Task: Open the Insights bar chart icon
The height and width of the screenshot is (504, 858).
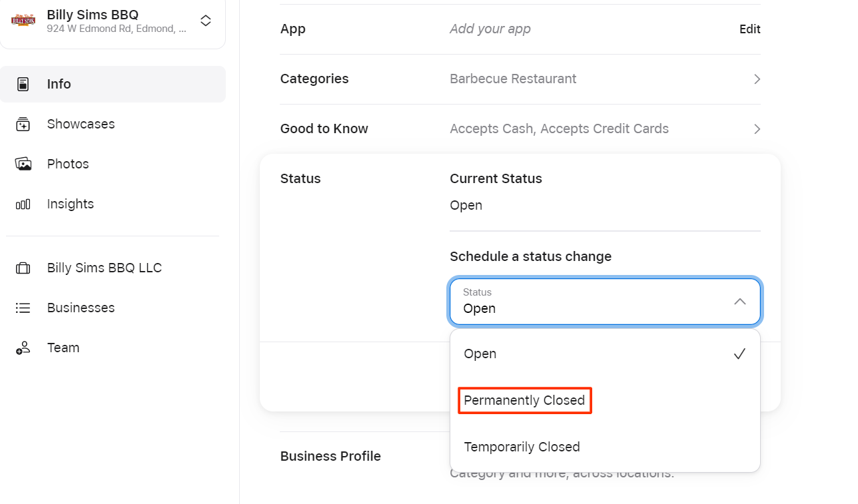Action: (23, 204)
